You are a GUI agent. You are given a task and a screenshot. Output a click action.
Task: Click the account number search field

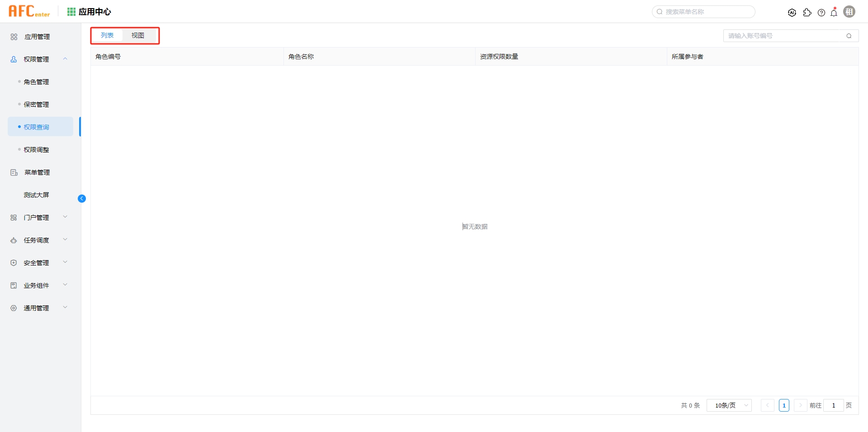point(787,35)
